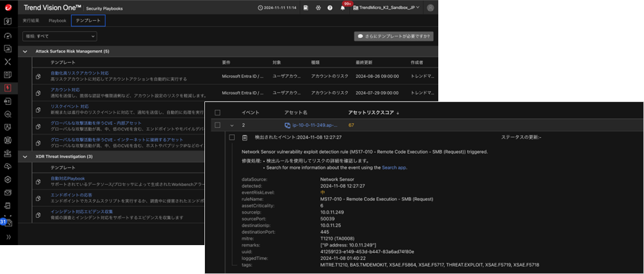Tick checkbox beside 検出されたイベント entry
This screenshot has width=644, height=274.
(x=232, y=137)
